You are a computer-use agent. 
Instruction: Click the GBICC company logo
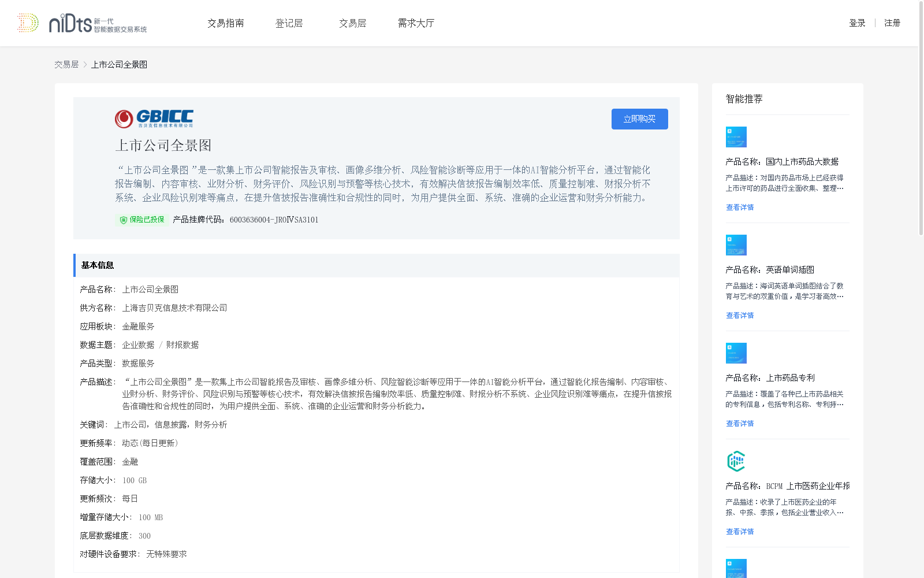[154, 118]
